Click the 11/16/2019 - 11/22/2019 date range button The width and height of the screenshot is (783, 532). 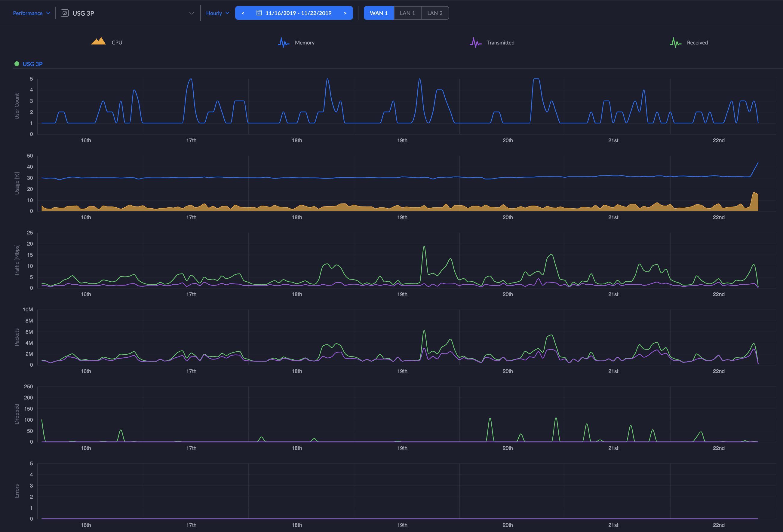(x=293, y=12)
